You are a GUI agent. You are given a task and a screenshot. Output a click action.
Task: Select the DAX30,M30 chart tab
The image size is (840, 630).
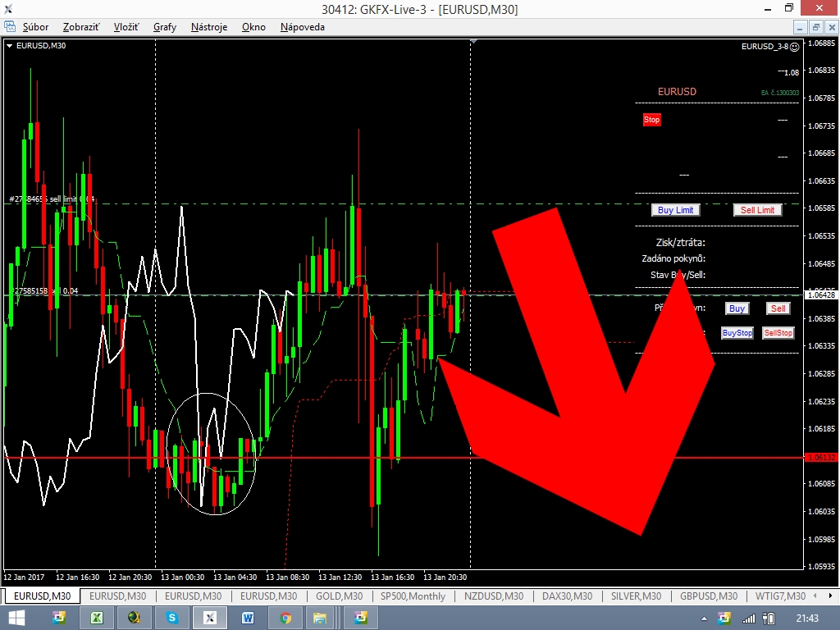[568, 596]
